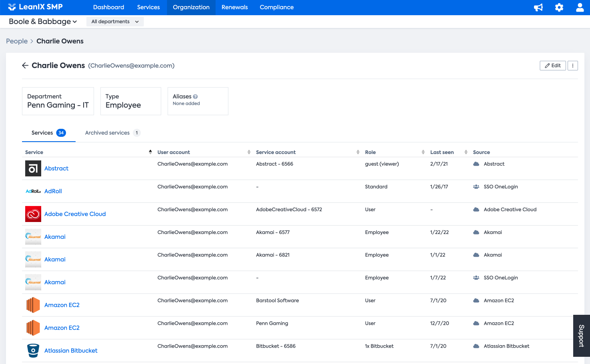Screen dimensions: 590x364
Task: Click the Akamai logo in the 1/7/22 row
Action: coord(33,282)
